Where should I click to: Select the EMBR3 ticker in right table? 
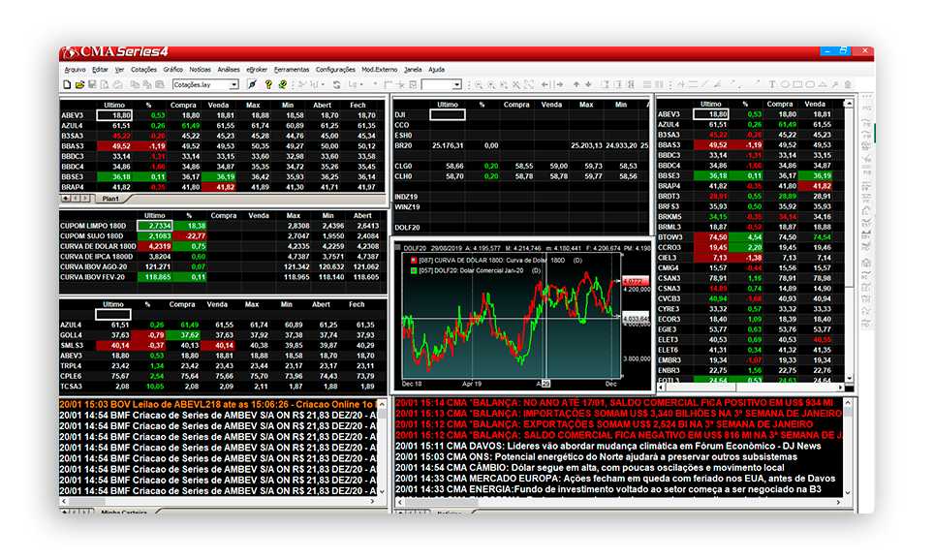669,360
